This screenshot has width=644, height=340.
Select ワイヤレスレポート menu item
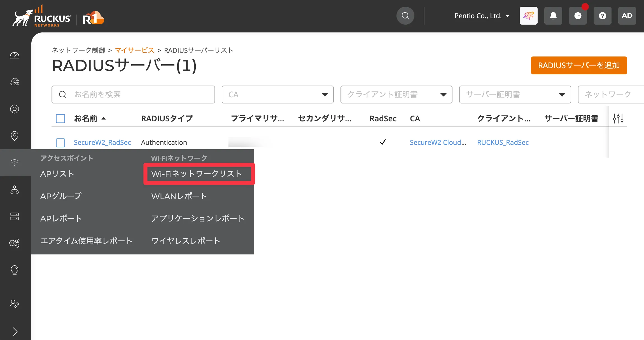point(186,241)
